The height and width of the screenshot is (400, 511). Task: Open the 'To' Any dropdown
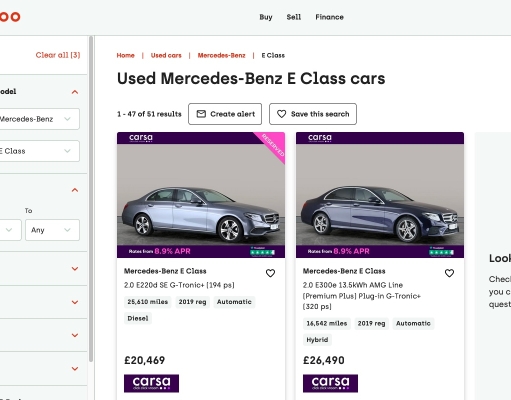click(x=52, y=230)
